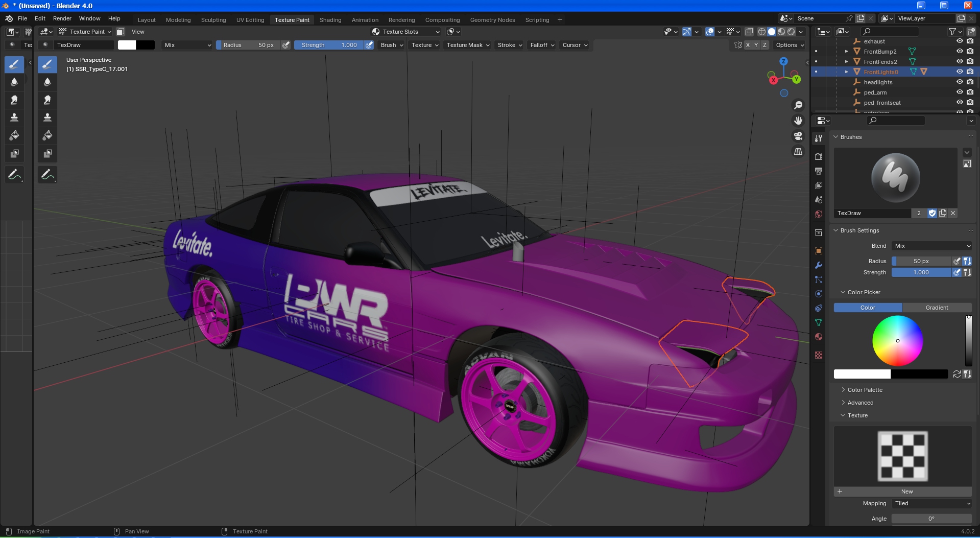Open the Texture checkerboard properties tab
Image resolution: width=980 pixels, height=538 pixels.
click(819, 355)
